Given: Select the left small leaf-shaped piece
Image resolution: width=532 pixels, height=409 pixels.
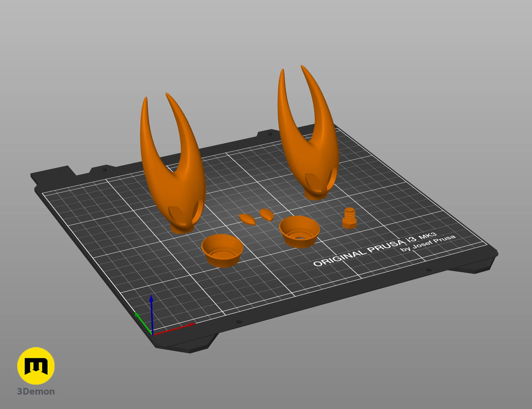Looking at the screenshot, I should 247,219.
